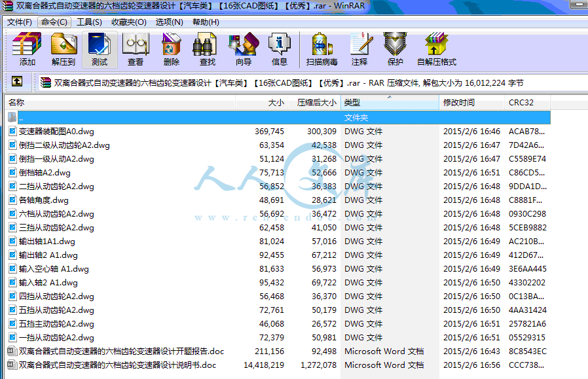This screenshot has width=588, height=379.
Task: Select the file icon of 各轴角度.dwg
Action: (x=12, y=200)
